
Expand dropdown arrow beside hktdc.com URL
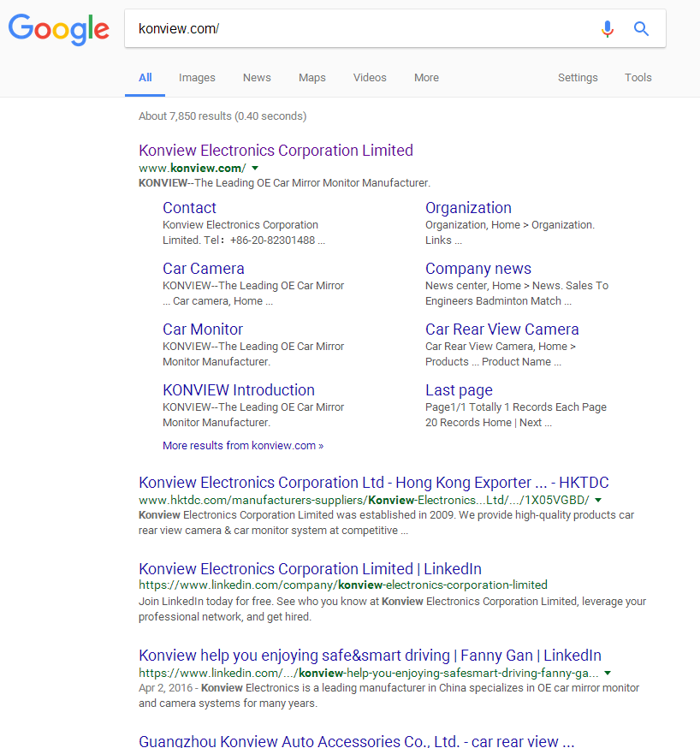tap(598, 500)
